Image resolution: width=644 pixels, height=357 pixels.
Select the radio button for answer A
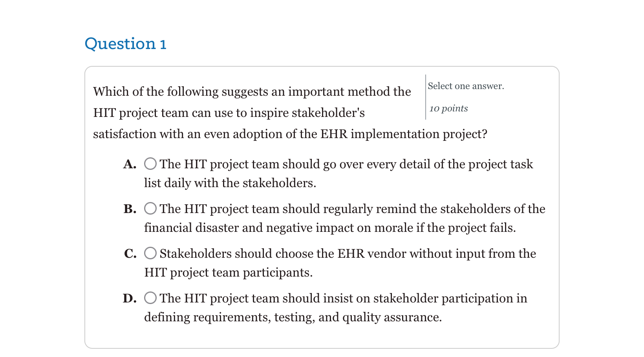(150, 164)
